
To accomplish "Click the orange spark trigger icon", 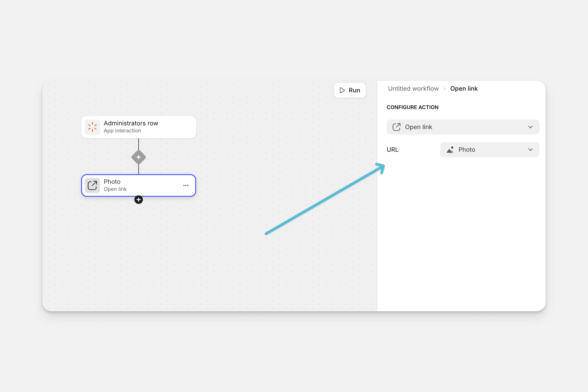I will [x=92, y=127].
